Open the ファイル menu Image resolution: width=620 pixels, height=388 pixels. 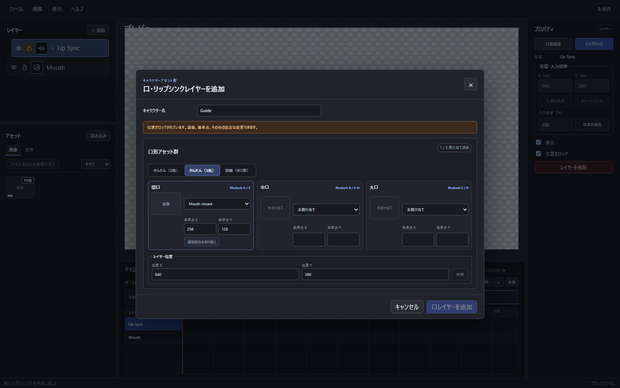click(x=16, y=9)
